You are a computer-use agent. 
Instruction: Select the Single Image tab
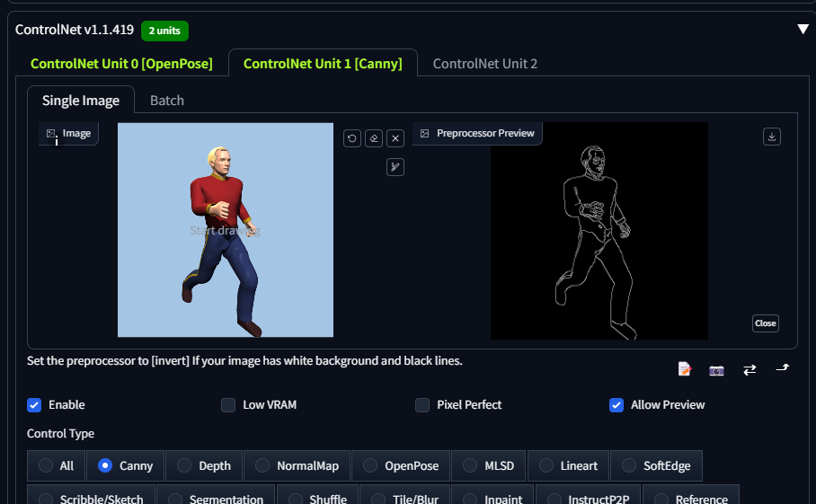(81, 101)
